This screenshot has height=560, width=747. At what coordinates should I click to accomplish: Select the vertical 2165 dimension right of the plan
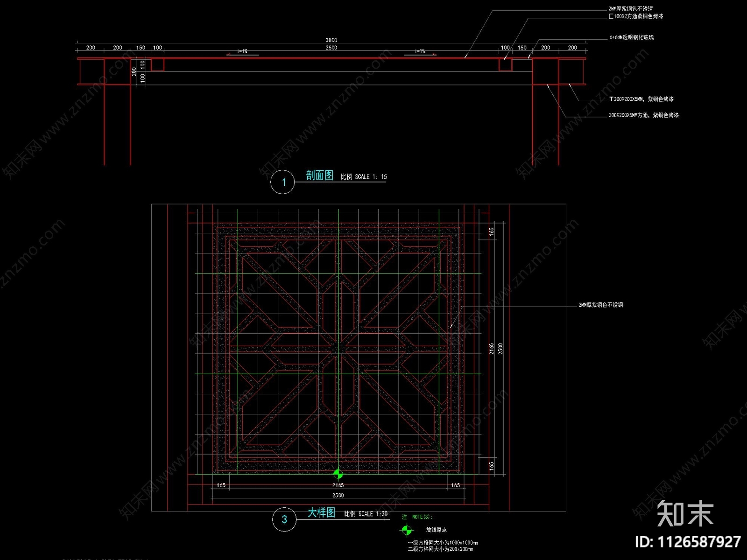click(x=492, y=349)
